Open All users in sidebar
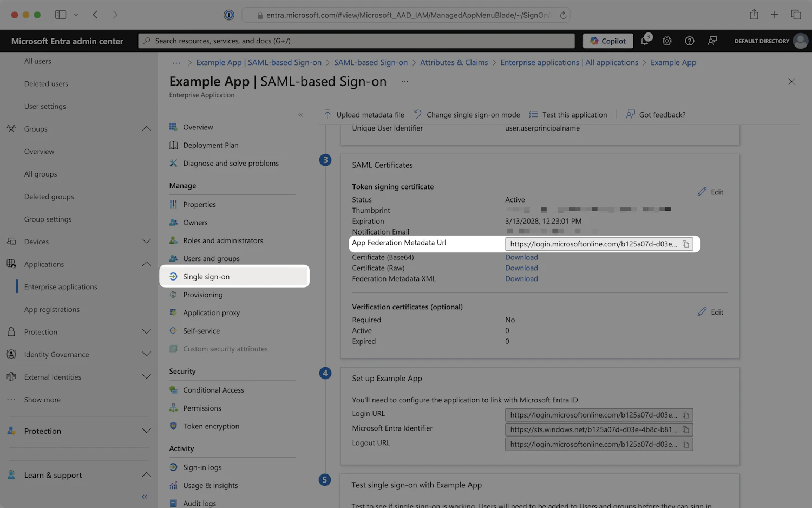Image resolution: width=812 pixels, height=508 pixels. pyautogui.click(x=37, y=61)
